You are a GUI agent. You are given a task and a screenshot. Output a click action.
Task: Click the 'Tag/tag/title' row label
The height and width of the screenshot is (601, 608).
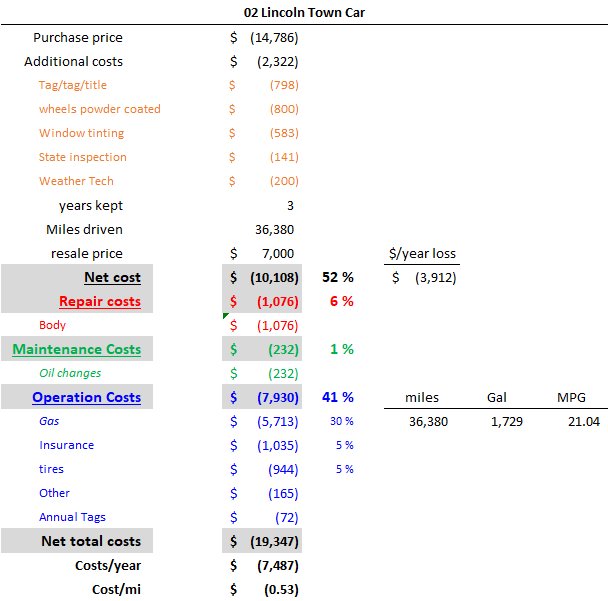pyautogui.click(x=73, y=85)
